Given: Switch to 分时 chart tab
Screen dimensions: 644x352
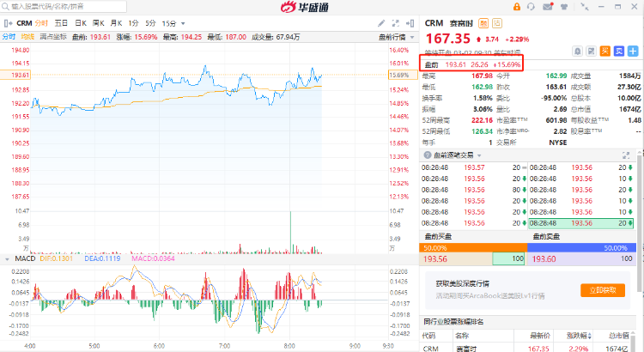Looking at the screenshot, I should [41, 23].
